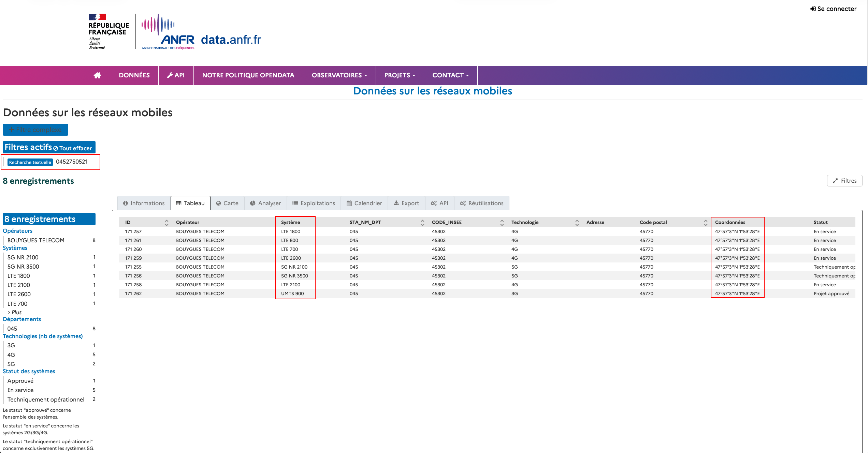Click the ANFR logo

tap(168, 32)
